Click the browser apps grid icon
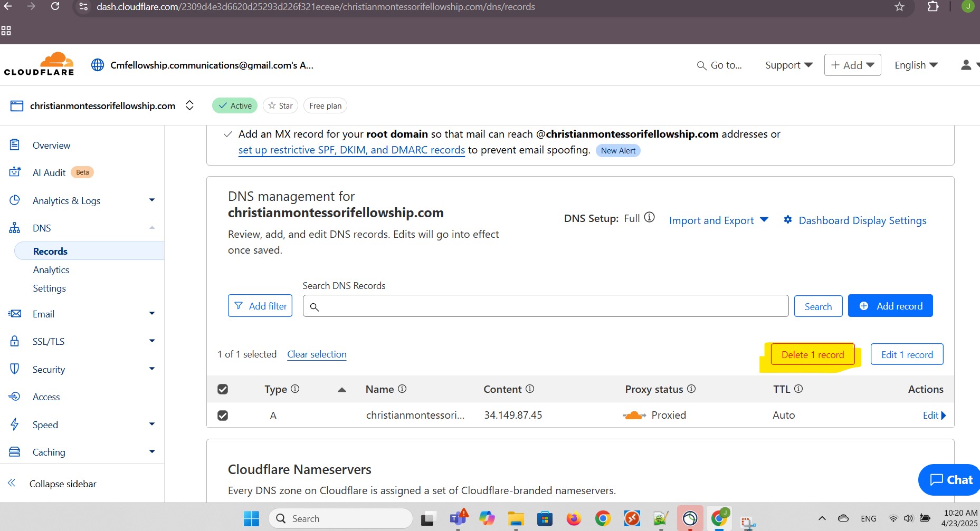980x531 pixels. click(6, 31)
